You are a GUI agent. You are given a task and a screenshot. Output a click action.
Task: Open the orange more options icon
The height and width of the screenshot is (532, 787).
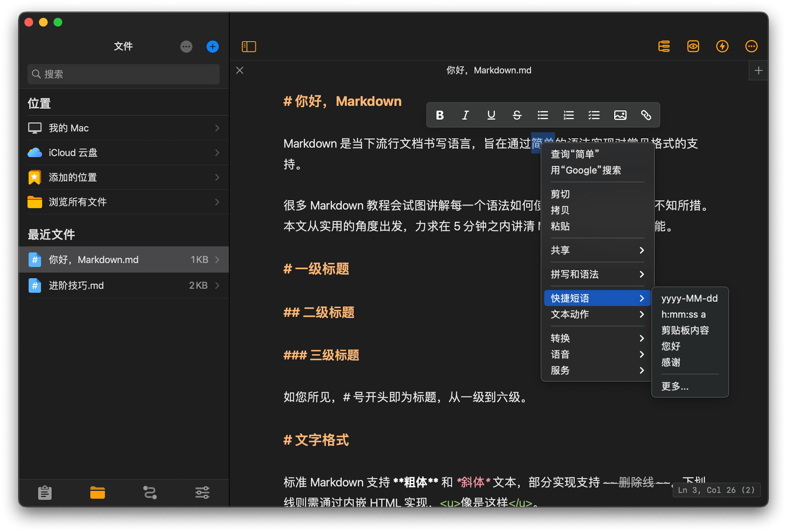click(751, 47)
